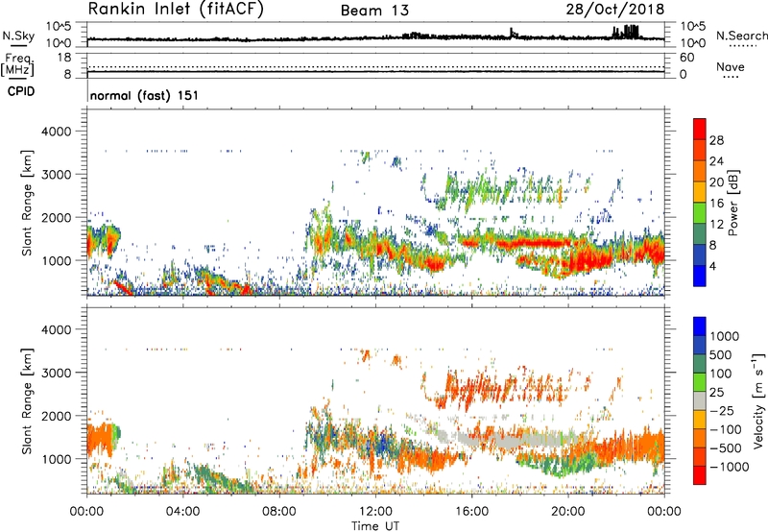Click the '20:00' time tick label
Viewport: 768px width, 532px height.
tap(567, 512)
